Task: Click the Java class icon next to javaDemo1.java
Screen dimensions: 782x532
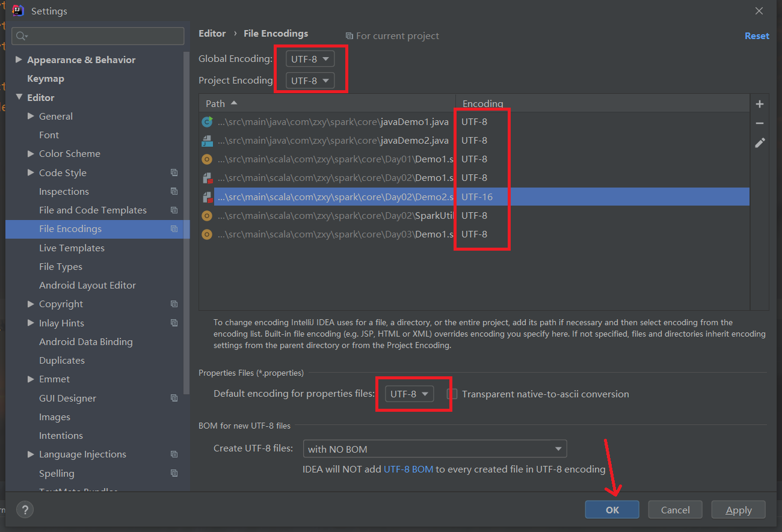Action: pos(207,121)
